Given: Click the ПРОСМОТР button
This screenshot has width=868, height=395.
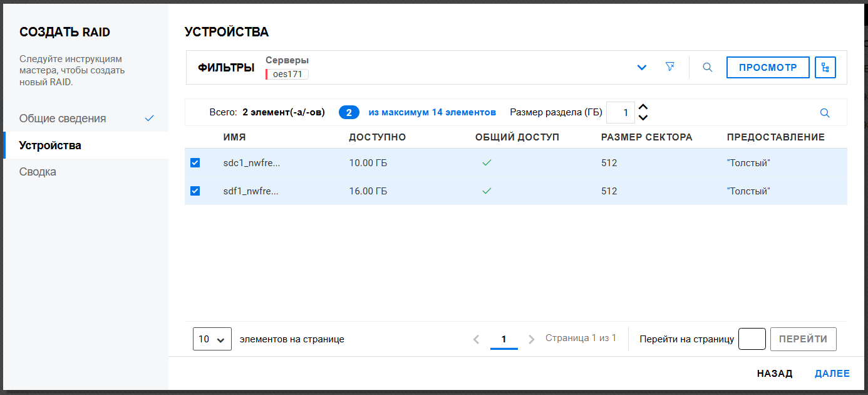Looking at the screenshot, I should pyautogui.click(x=768, y=67).
